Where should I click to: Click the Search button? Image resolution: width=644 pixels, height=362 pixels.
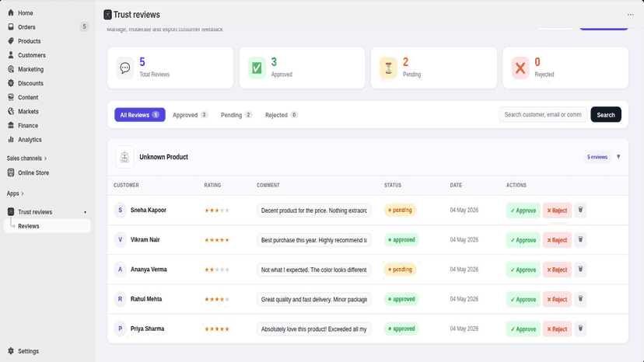click(x=606, y=114)
